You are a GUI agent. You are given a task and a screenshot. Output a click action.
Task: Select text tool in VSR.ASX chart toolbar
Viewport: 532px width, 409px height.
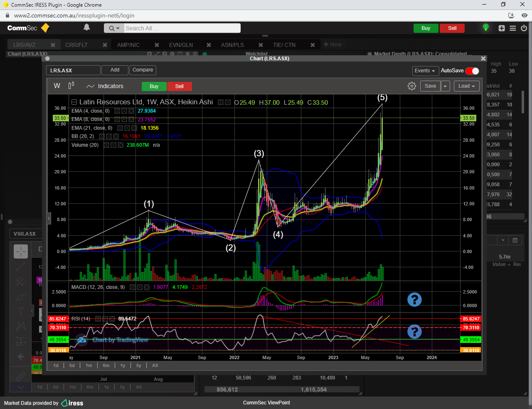21,311
